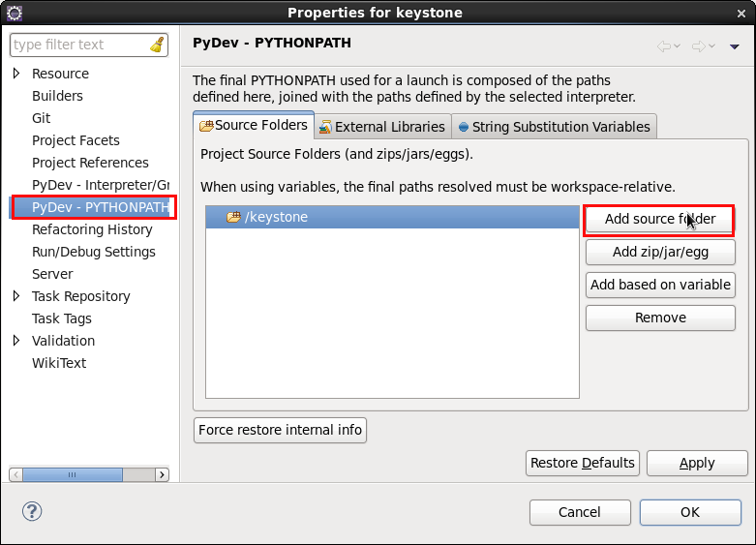Expand the Task Repository node

click(x=16, y=296)
